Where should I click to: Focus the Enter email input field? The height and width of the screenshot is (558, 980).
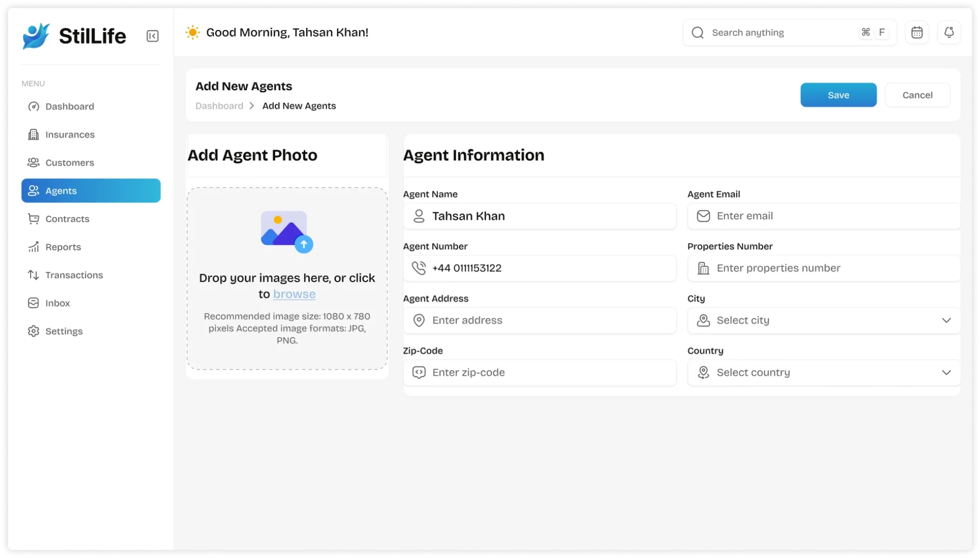(832, 216)
